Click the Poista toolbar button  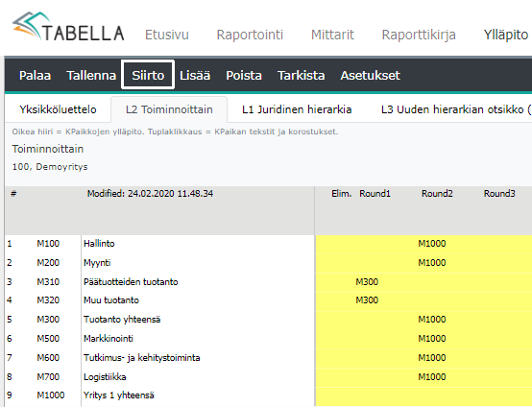(244, 75)
